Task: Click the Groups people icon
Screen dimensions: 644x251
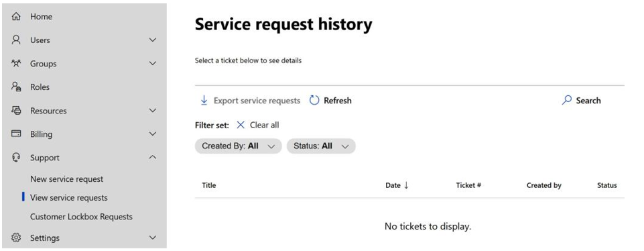Action: 16,63
